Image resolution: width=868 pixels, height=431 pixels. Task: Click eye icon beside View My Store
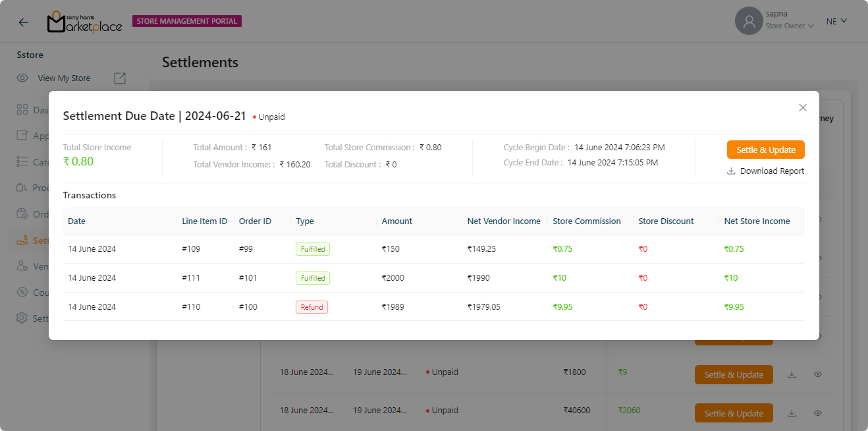pos(22,78)
